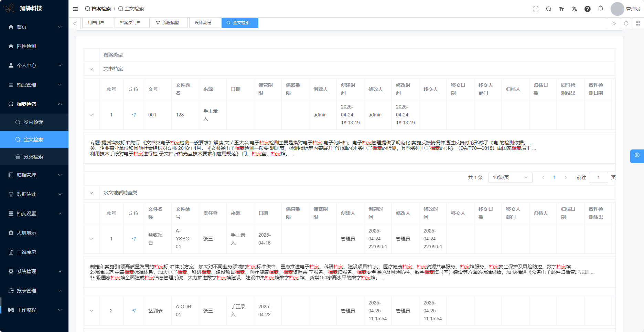Click locate icon for document 001 row
Image resolution: width=644 pixels, height=332 pixels.
pos(134,115)
